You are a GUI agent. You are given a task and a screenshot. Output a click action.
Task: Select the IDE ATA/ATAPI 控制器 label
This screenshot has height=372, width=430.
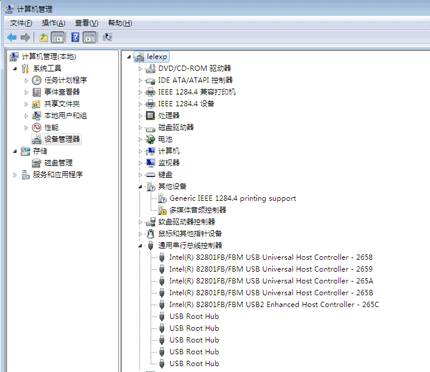coord(195,80)
